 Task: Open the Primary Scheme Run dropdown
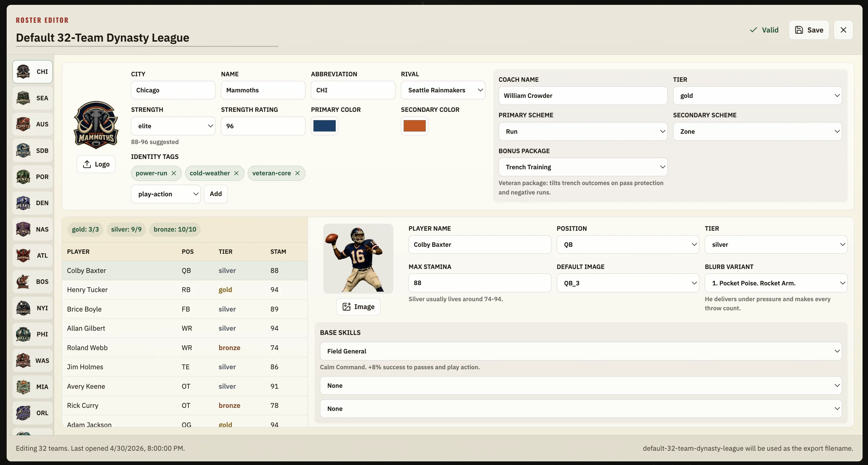coord(583,131)
